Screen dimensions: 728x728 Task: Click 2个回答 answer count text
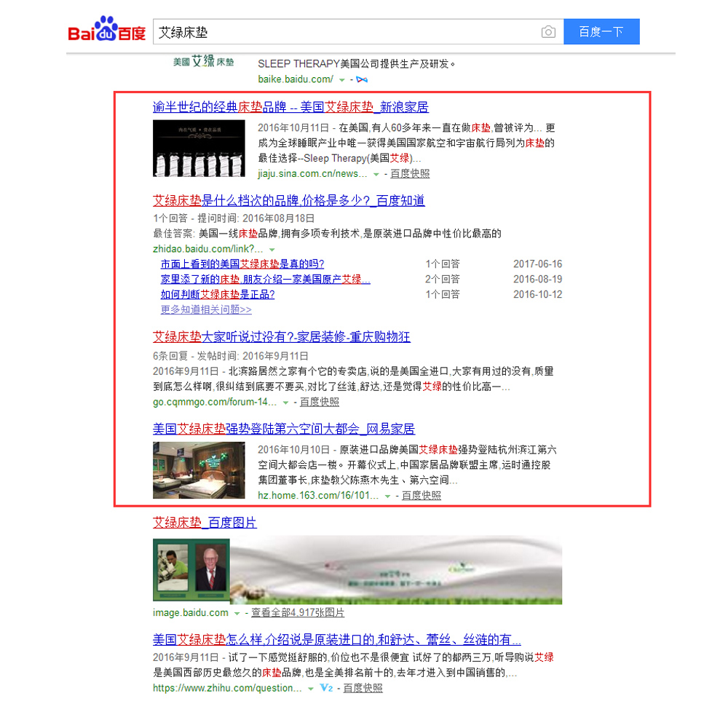click(443, 280)
